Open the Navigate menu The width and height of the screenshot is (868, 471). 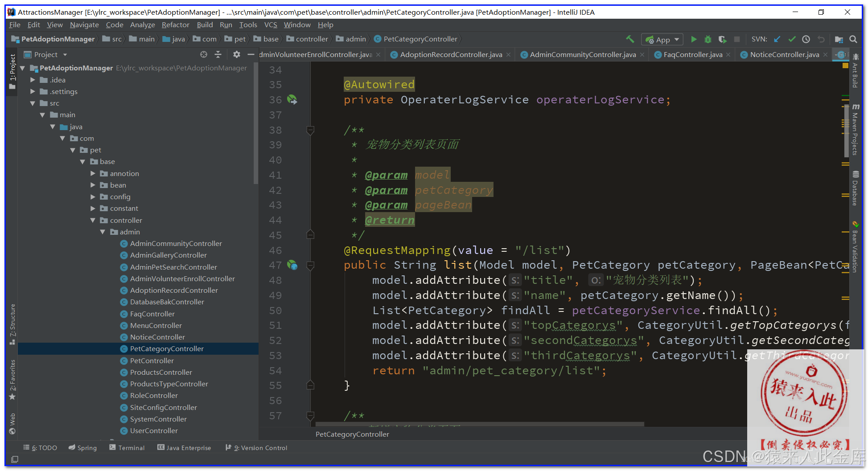[x=84, y=25]
